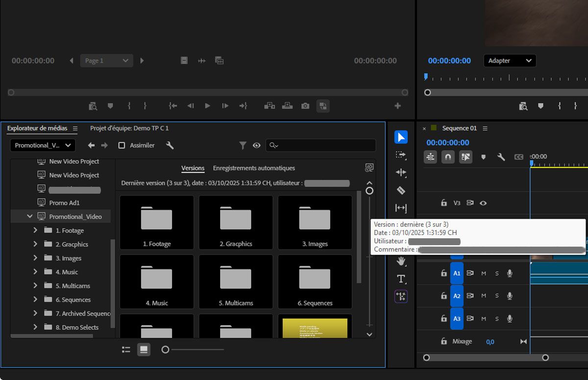Toggle the timeline snap magnet button

448,157
